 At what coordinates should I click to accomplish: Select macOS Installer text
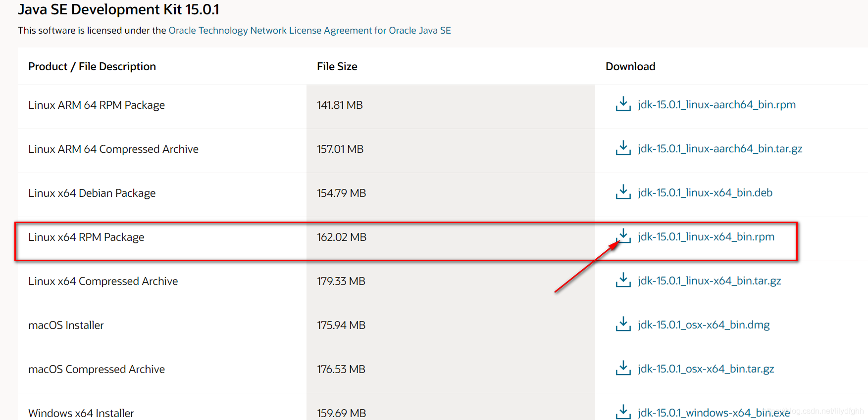66,325
